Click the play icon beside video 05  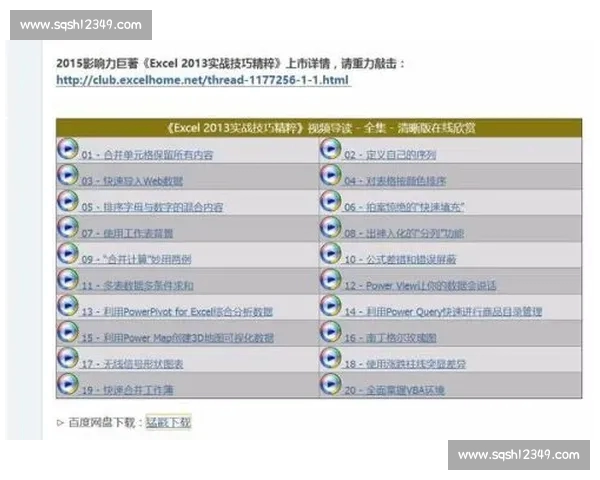[68, 201]
